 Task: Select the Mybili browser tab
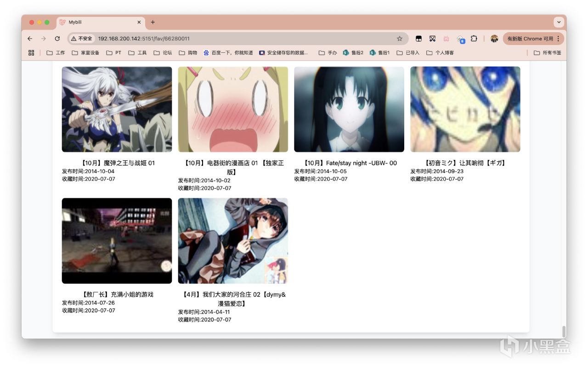(x=101, y=22)
